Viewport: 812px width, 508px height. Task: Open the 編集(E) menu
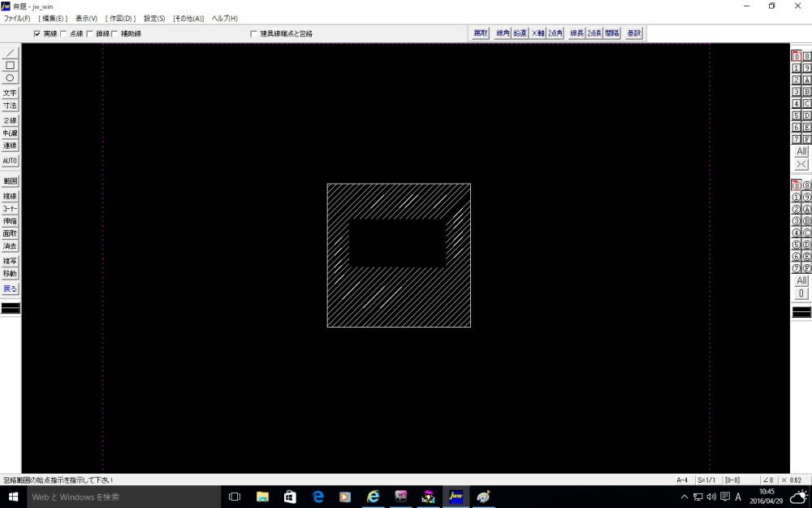(x=53, y=18)
